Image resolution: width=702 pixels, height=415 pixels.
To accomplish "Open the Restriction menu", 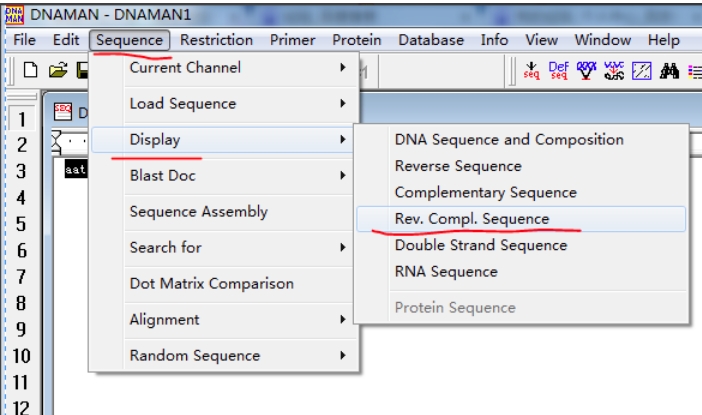I will 216,40.
